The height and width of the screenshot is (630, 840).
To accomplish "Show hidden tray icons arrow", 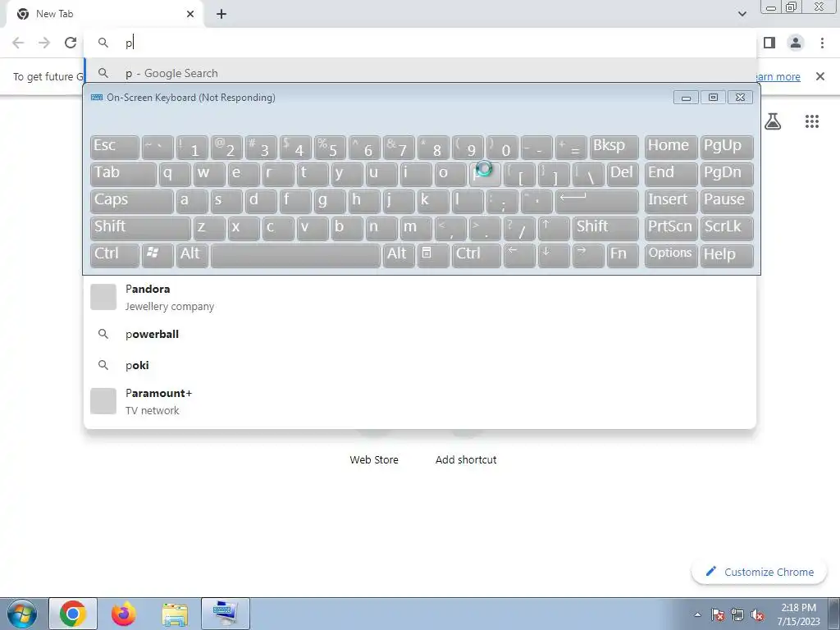I will (x=697, y=614).
